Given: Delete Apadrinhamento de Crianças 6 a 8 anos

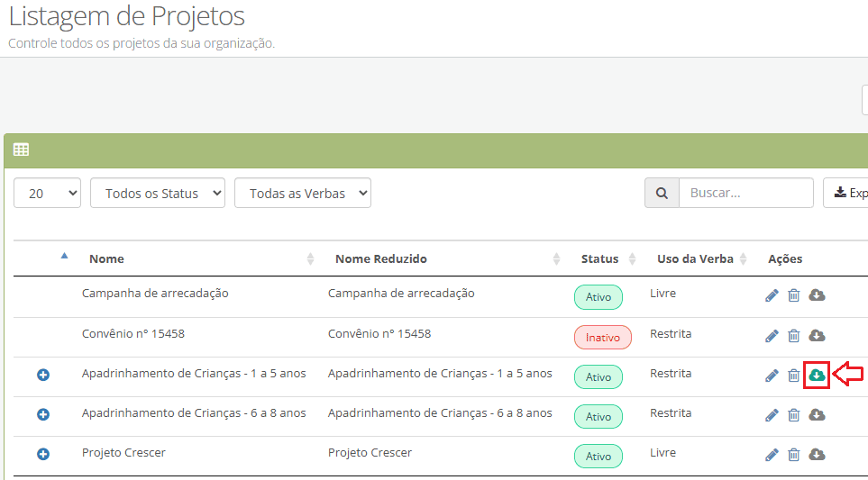Looking at the screenshot, I should coord(794,415).
